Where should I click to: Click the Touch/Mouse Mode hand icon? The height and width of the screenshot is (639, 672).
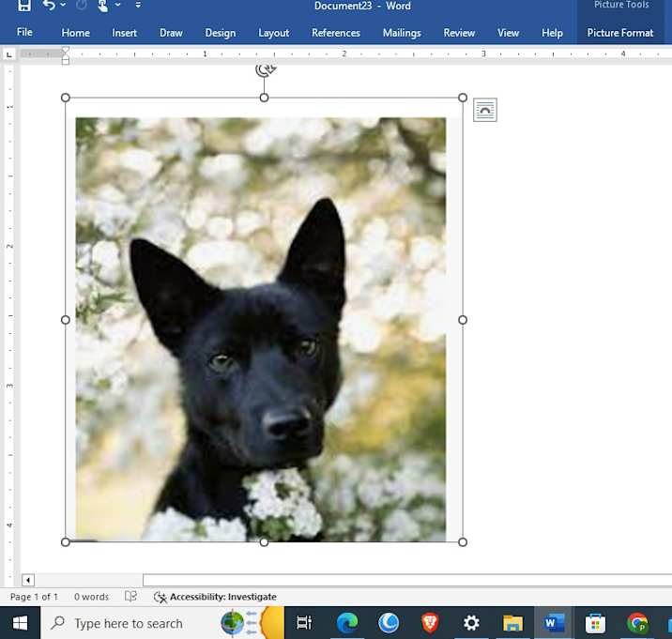(x=103, y=6)
